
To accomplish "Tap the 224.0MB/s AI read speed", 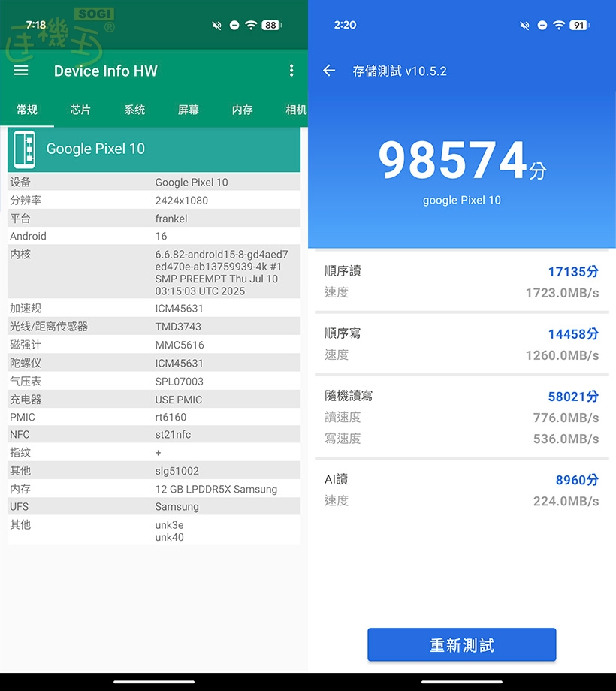I will (x=566, y=501).
